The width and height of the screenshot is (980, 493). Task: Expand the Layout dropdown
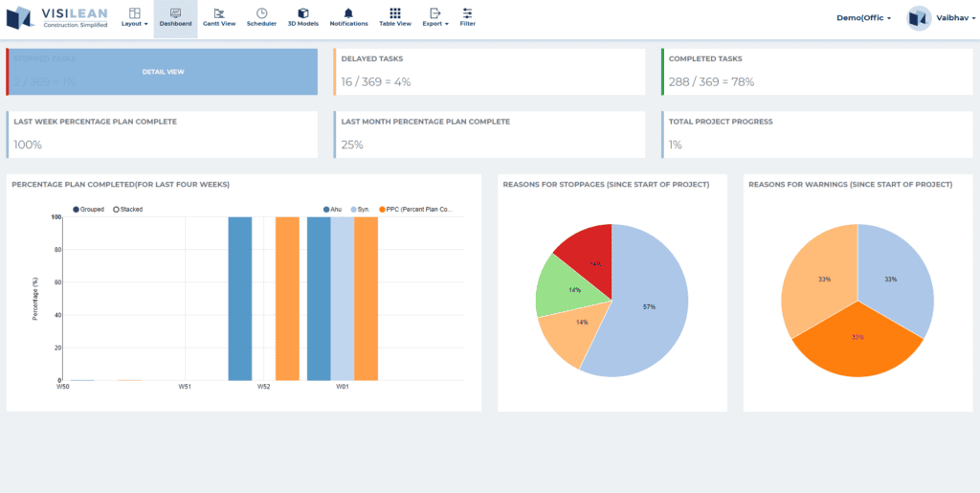coord(134,17)
